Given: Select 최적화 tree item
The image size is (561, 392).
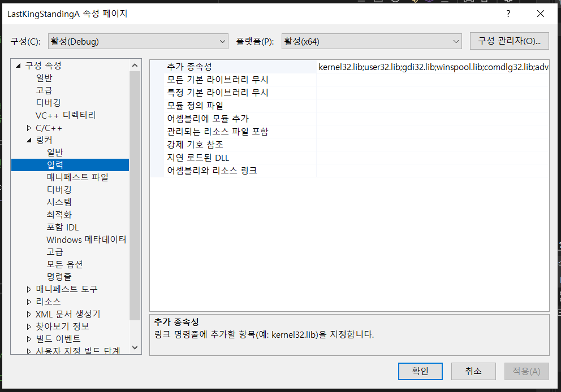Looking at the screenshot, I should pos(59,215).
